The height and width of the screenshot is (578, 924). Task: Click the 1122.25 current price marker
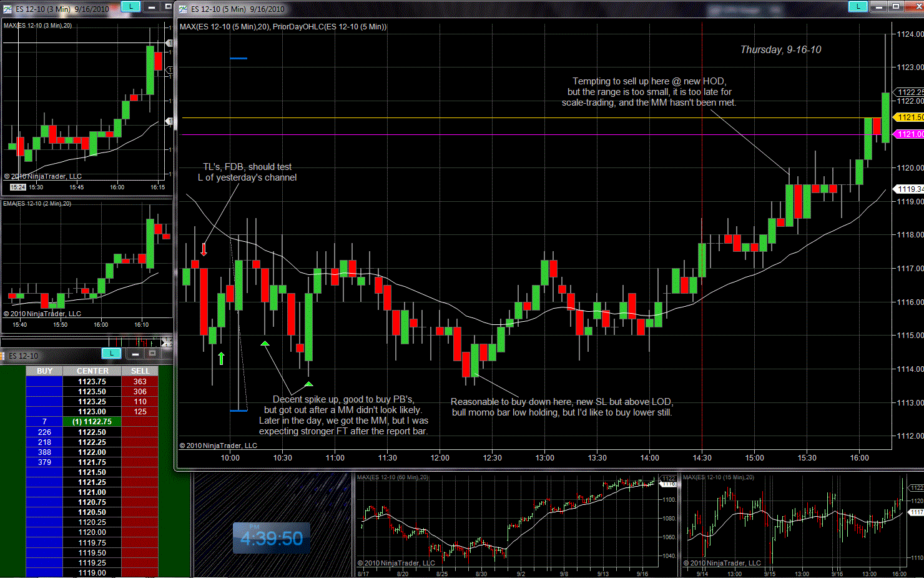(910, 92)
